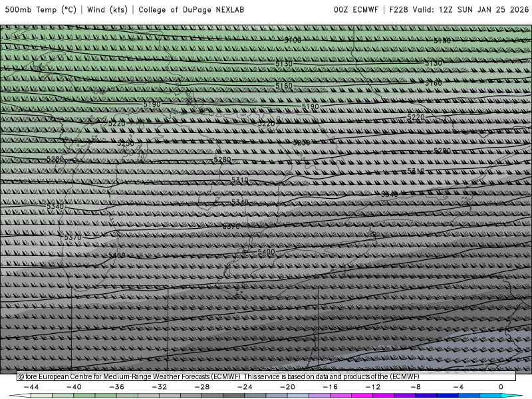The width and height of the screenshot is (532, 399).
Task: Select the -44 legend value
Action: [x=31, y=387]
